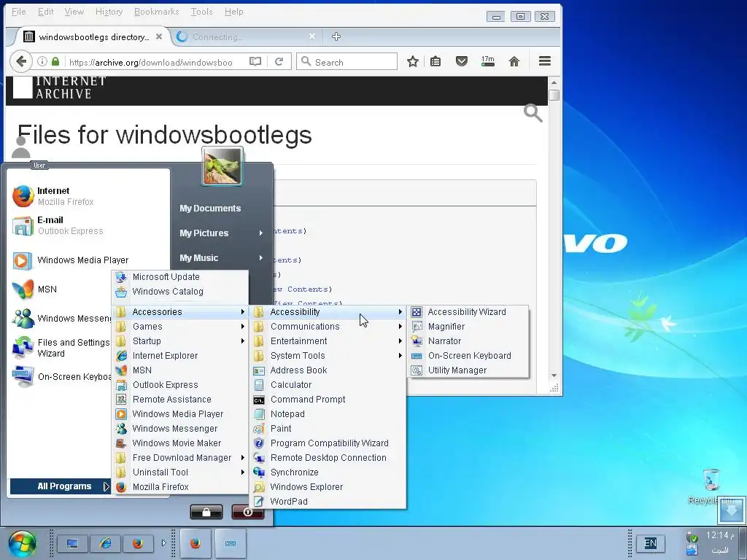The width and height of the screenshot is (747, 560).
Task: Click the pinned Windows Media Player icon
Action: point(23,260)
